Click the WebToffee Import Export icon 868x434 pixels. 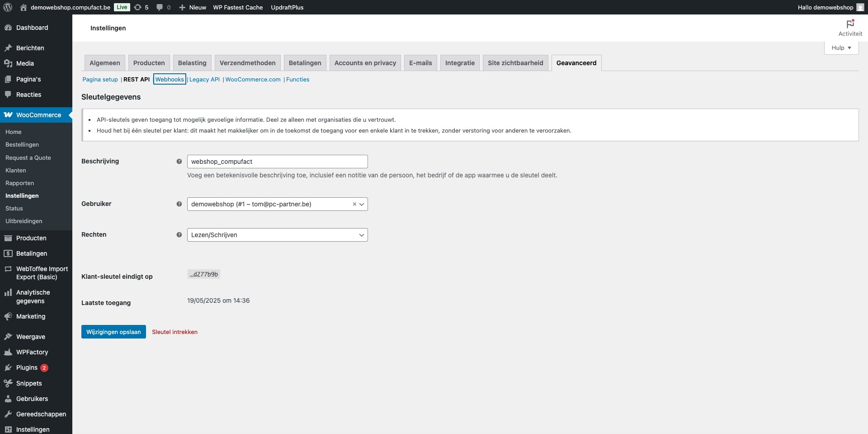pyautogui.click(x=8, y=269)
